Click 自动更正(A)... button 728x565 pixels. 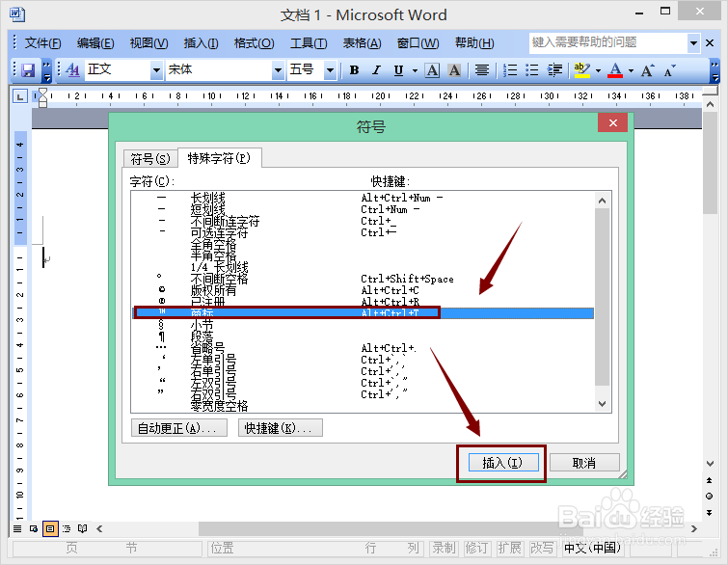[178, 427]
